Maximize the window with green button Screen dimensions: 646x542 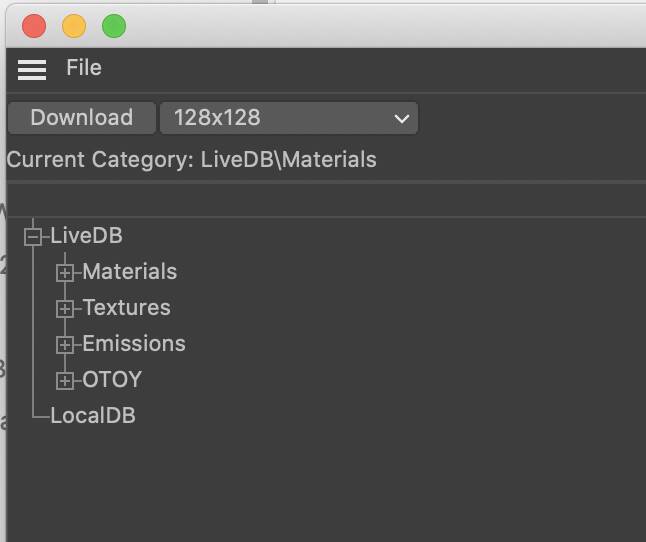pyautogui.click(x=114, y=26)
